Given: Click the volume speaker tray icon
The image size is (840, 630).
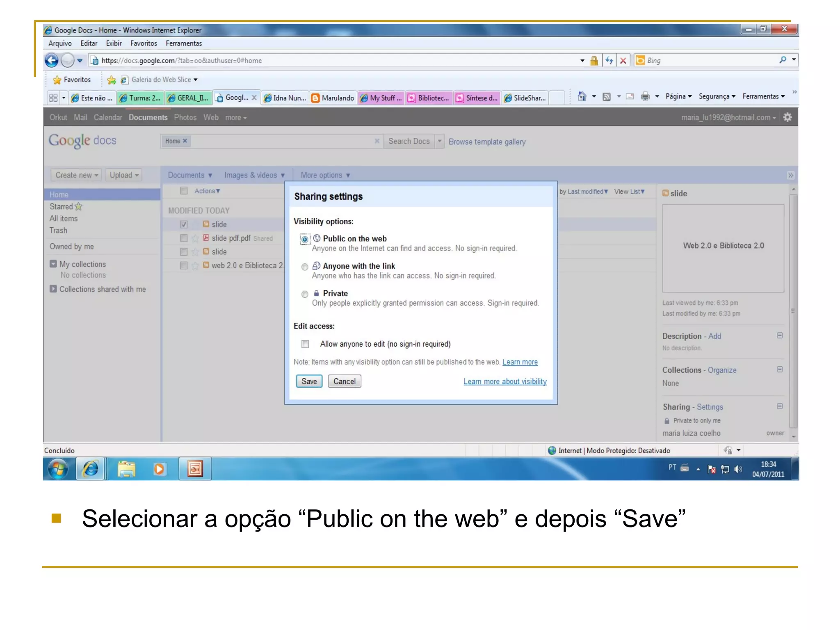Looking at the screenshot, I should coord(738,469).
